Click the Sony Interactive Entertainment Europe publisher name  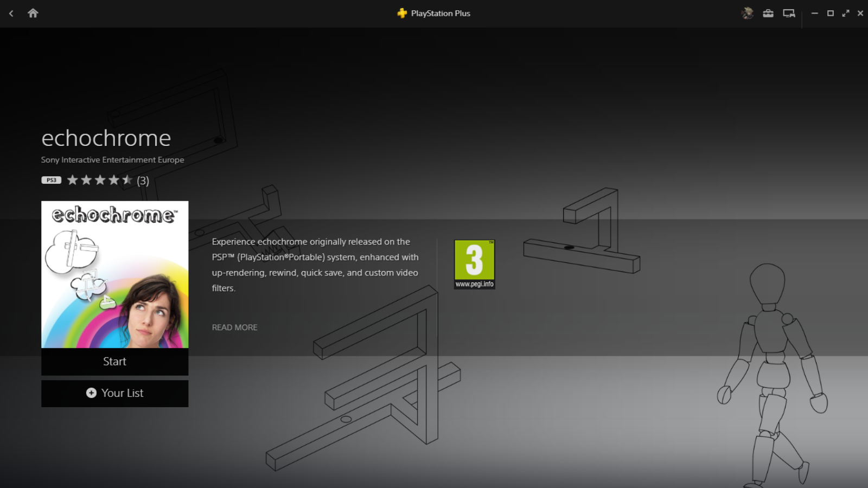[112, 160]
